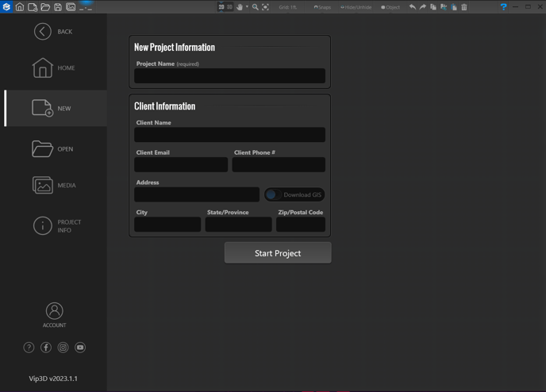Image resolution: width=546 pixels, height=392 pixels.
Task: Click the undo arrow icon
Action: click(x=413, y=7)
